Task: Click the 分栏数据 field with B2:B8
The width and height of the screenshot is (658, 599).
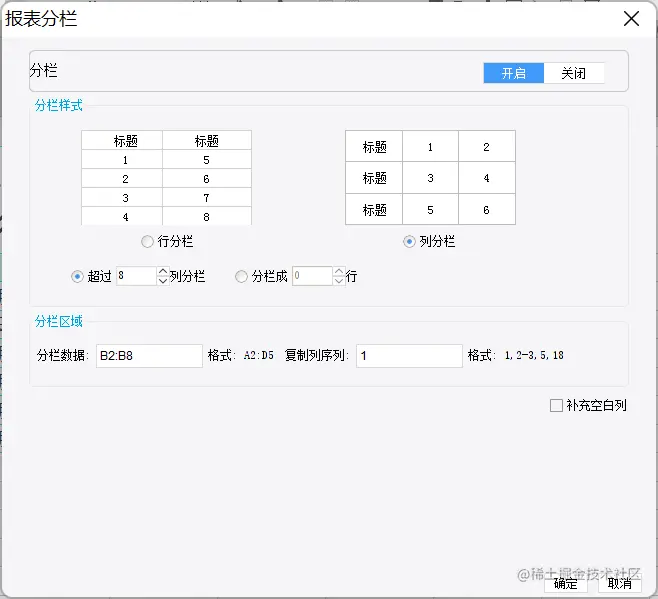Action: point(149,356)
